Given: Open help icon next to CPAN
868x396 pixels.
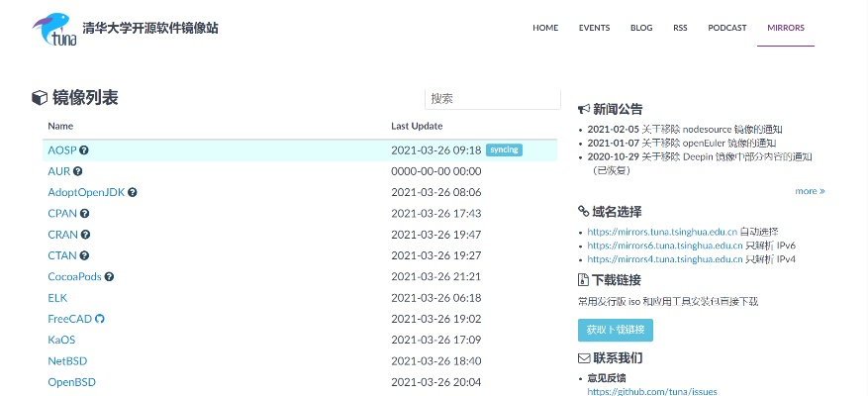Looking at the screenshot, I should 84,213.
